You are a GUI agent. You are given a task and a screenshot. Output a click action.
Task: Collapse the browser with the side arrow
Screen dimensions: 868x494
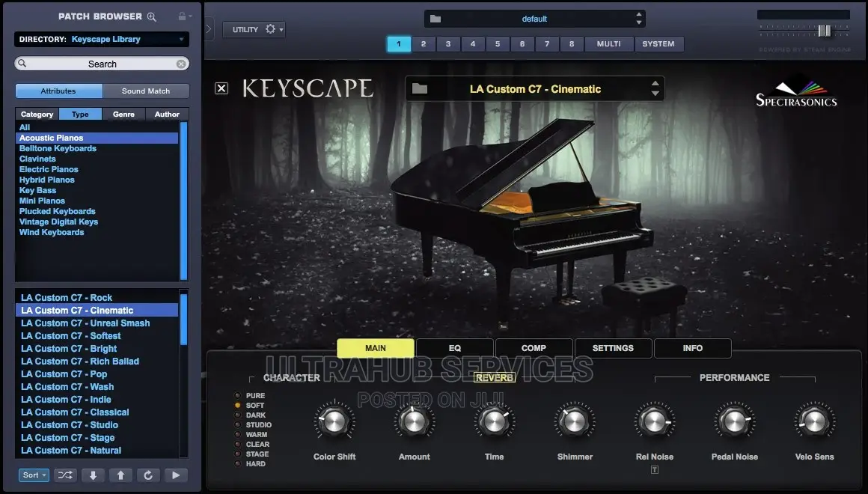(209, 28)
